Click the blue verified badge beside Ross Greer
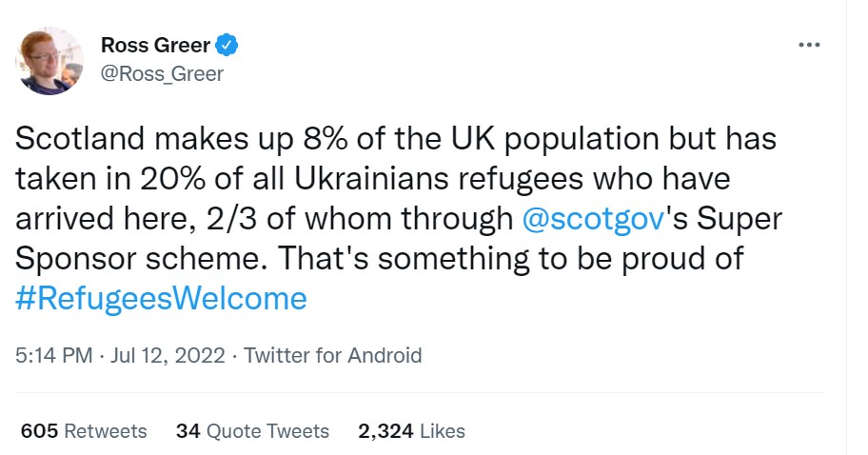Viewport: 868px width, 455px height. tap(226, 44)
